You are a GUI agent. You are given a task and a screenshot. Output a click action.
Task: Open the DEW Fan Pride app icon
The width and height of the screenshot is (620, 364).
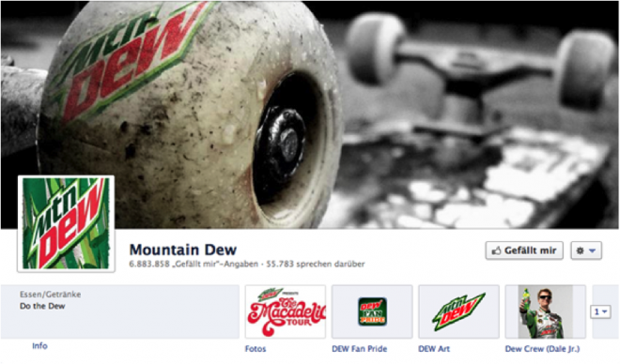372,311
